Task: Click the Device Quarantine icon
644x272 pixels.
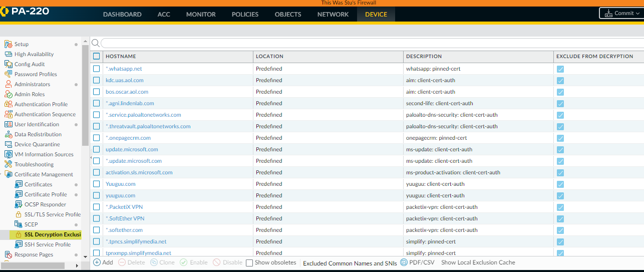Action: (9, 144)
